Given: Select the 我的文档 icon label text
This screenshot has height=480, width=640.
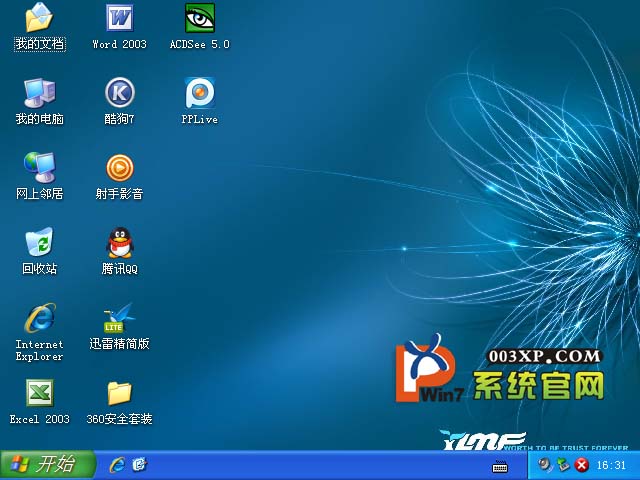Looking at the screenshot, I should [x=40, y=44].
